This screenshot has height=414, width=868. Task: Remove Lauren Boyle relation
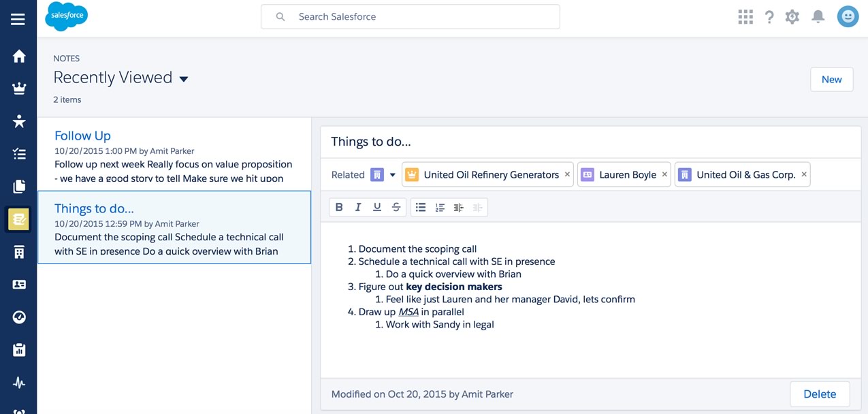tap(664, 174)
